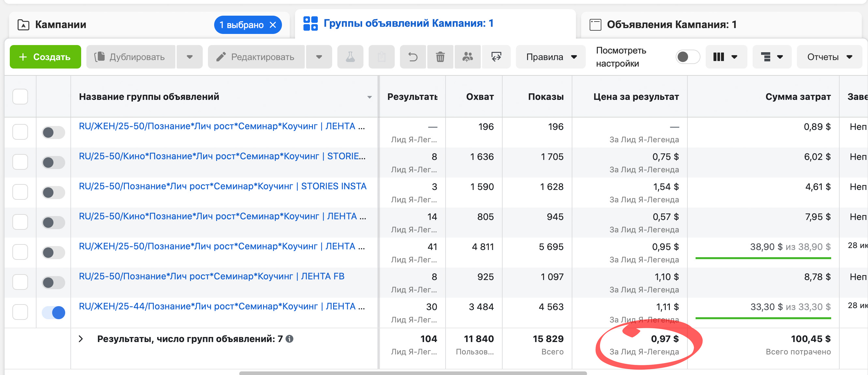Toggle the ad set with 196 reach
The image size is (868, 375).
(x=53, y=132)
